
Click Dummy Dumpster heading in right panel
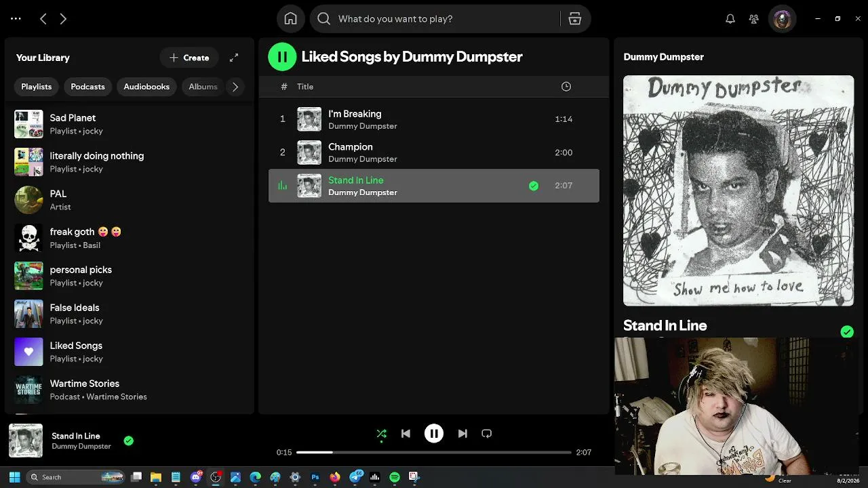pyautogui.click(x=663, y=57)
